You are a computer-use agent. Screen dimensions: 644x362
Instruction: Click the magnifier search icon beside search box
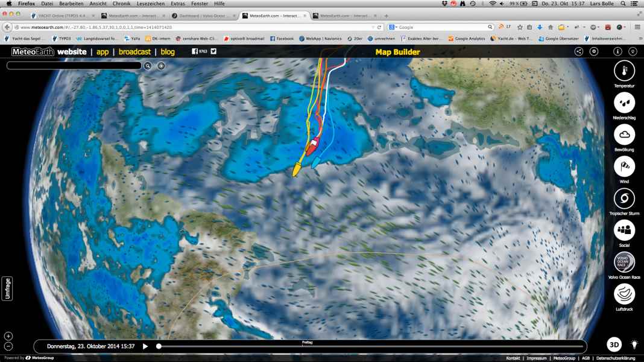point(148,66)
